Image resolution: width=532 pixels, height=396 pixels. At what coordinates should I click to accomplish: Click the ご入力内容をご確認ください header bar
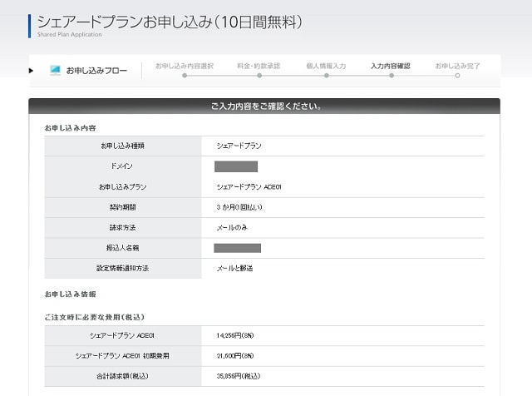tap(264, 106)
